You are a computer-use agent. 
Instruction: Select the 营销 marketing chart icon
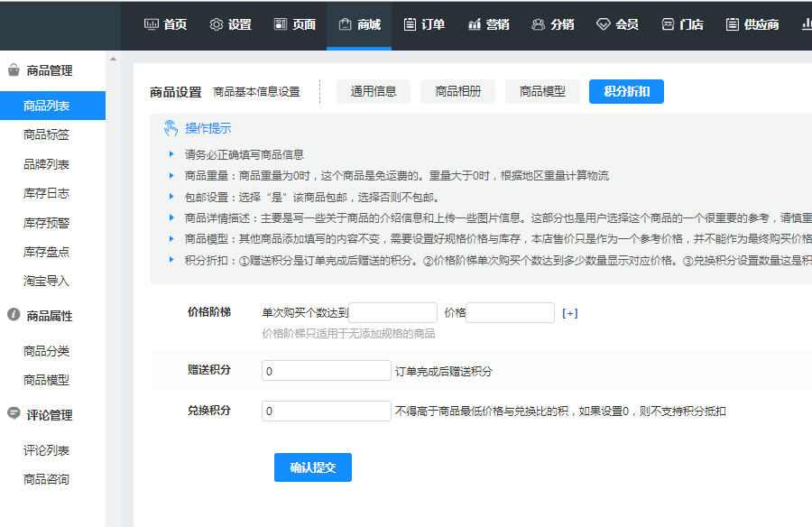475,24
